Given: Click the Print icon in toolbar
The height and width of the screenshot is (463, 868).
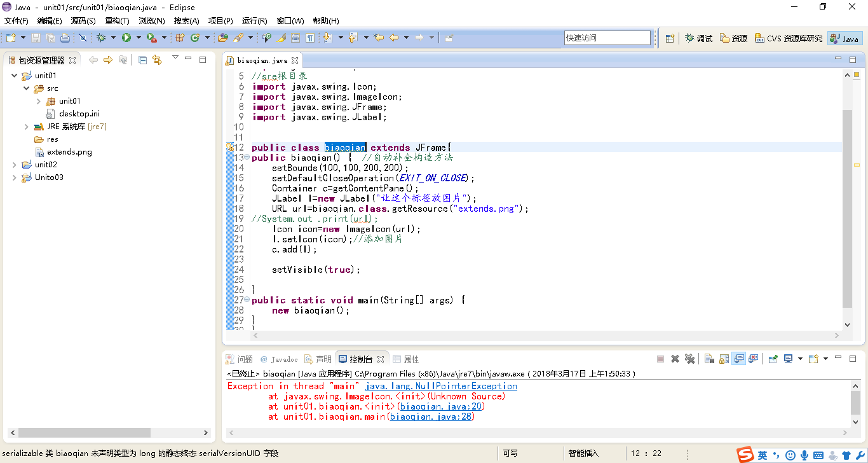Looking at the screenshot, I should click(65, 38).
